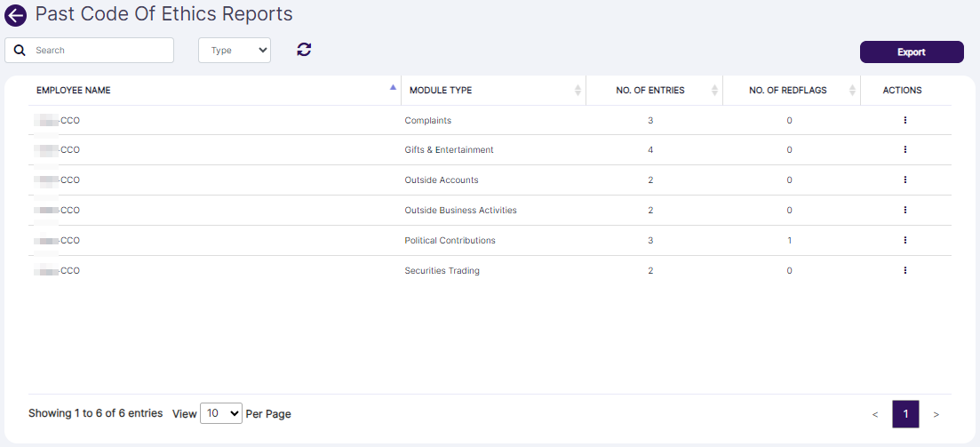Image resolution: width=980 pixels, height=447 pixels.
Task: Go to next page with right arrow
Action: [936, 414]
